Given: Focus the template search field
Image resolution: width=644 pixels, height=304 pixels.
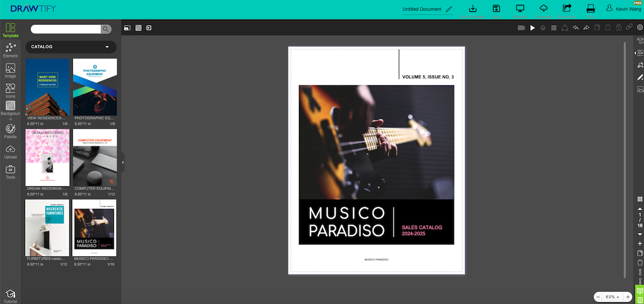Looking at the screenshot, I should click(66, 29).
